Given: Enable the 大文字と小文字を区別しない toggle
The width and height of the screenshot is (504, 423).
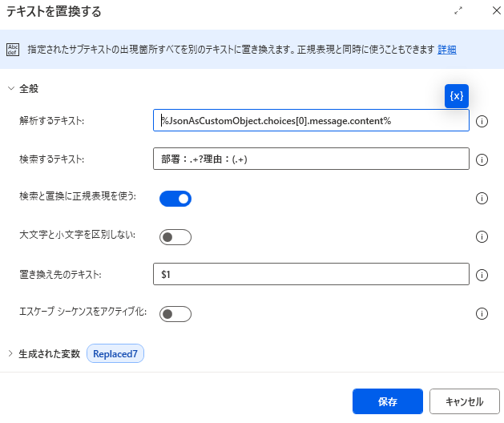Looking at the screenshot, I should 175,237.
